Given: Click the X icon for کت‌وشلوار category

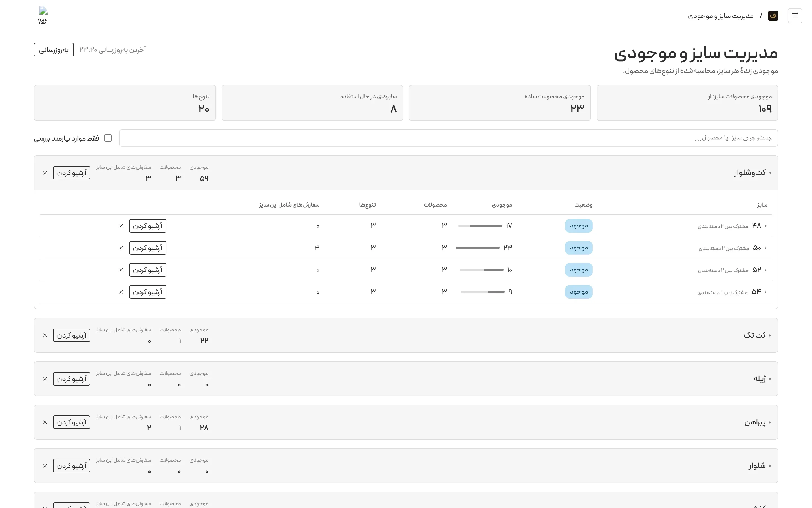Looking at the screenshot, I should click(45, 173).
